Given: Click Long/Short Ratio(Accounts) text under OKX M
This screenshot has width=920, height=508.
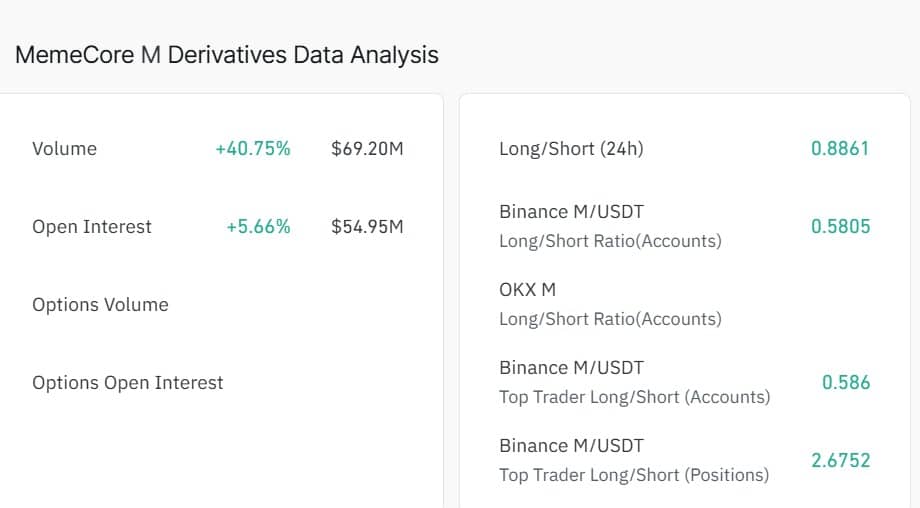Looking at the screenshot, I should pos(610,320).
